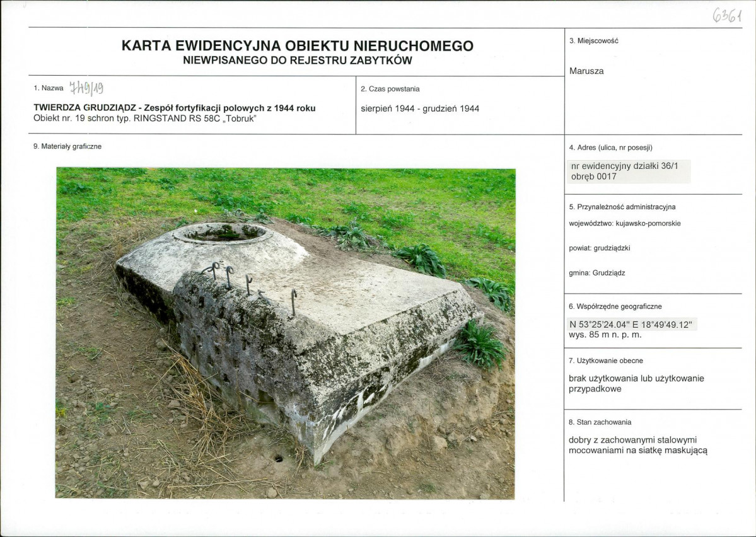Click the line 'TWIERDZA GRUDZIĄDZ - Zespół fortyfikacji polowych'
The height and width of the screenshot is (537, 756).
pos(175,108)
